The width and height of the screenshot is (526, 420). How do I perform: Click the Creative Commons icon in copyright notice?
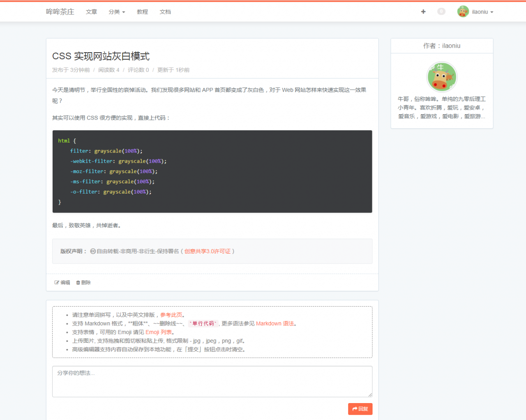[x=93, y=252]
